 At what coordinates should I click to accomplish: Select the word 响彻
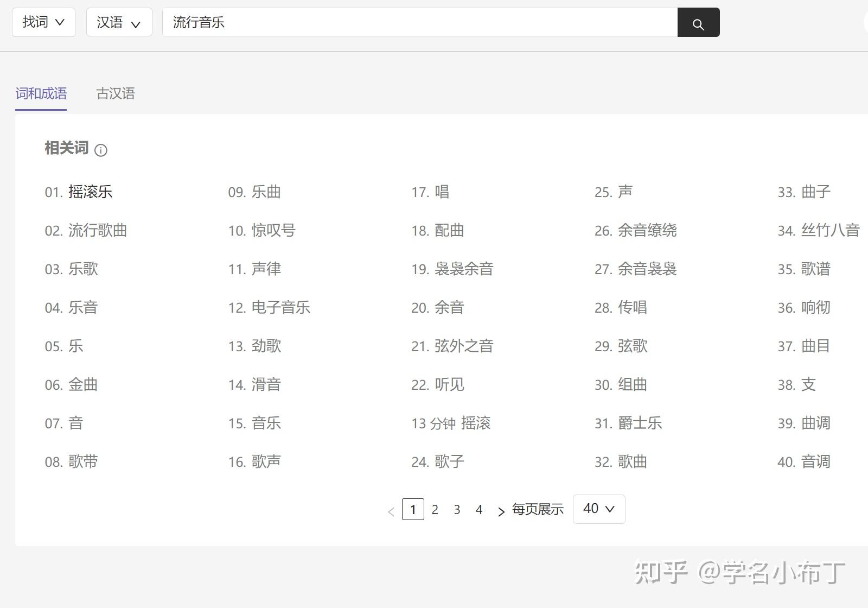pos(816,307)
